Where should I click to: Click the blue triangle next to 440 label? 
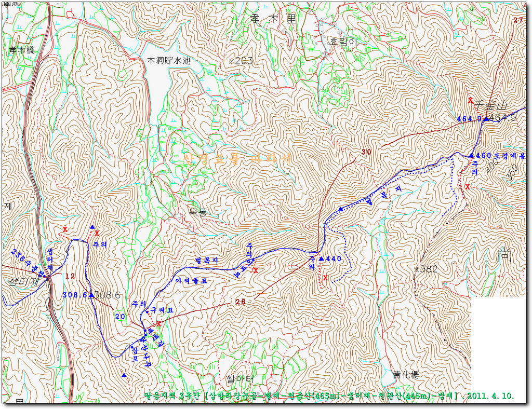[321, 258]
